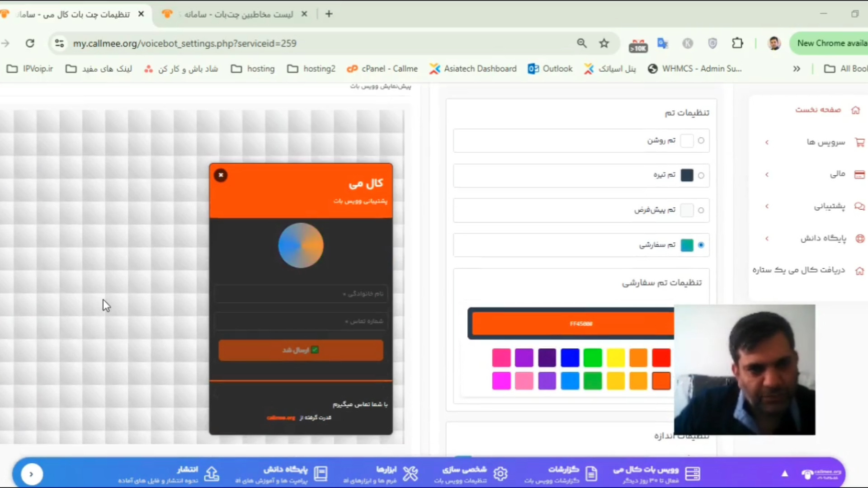Open گزارشات reports document icon
The image size is (868, 488).
point(591,474)
